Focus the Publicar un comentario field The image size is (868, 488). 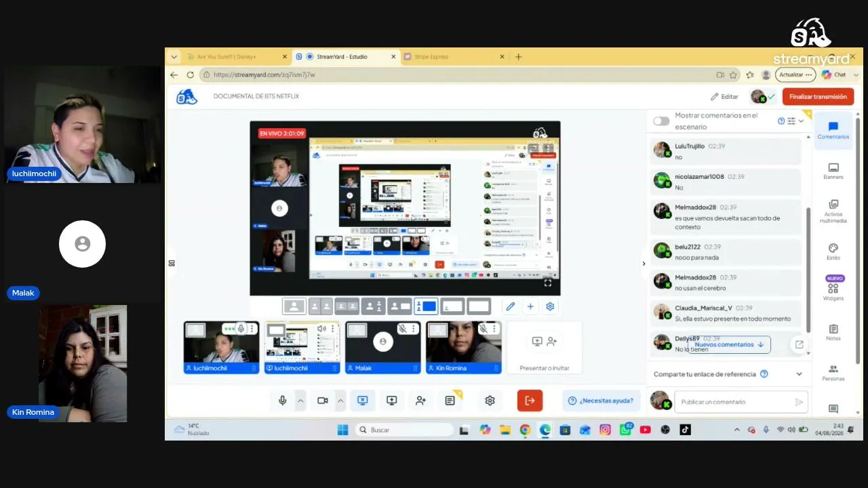[x=734, y=402]
